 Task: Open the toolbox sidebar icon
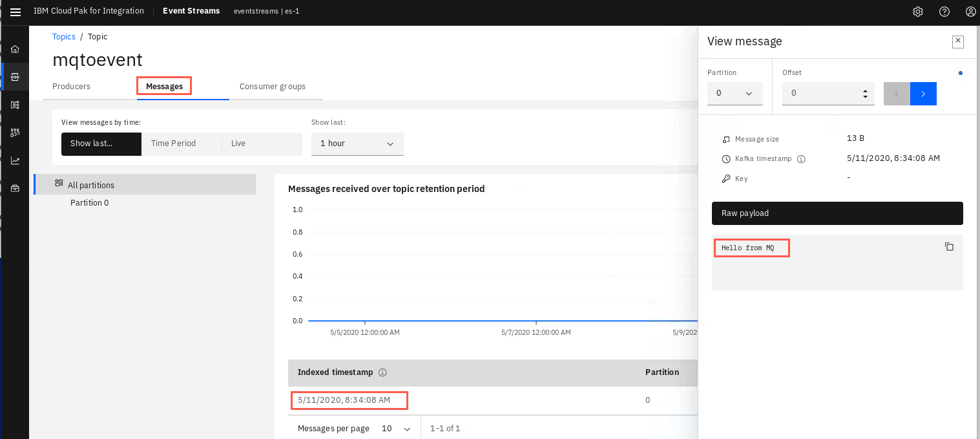(15, 188)
